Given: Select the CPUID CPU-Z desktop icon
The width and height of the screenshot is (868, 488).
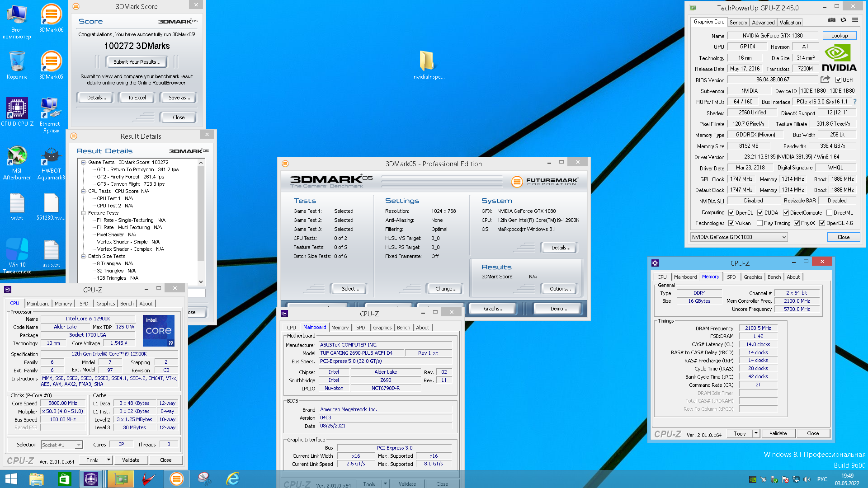Looking at the screenshot, I should 17,112.
